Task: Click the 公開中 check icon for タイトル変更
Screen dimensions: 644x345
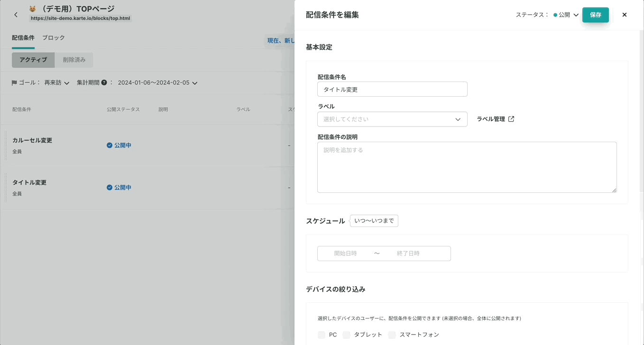Action: pyautogui.click(x=110, y=188)
